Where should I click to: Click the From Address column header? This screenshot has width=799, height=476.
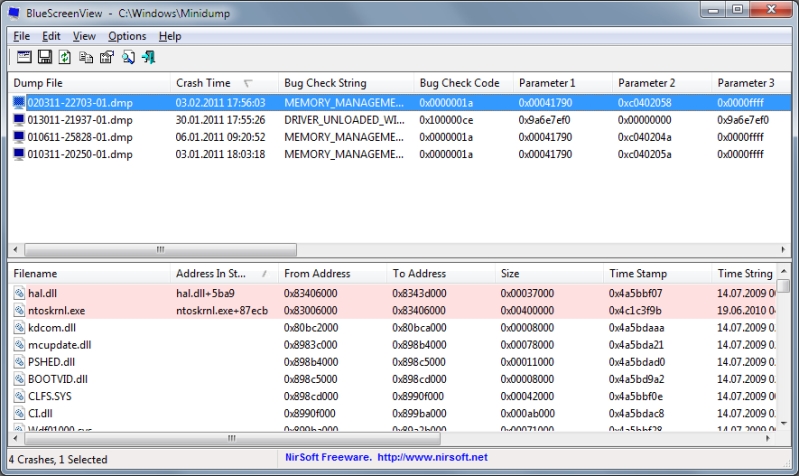333,274
